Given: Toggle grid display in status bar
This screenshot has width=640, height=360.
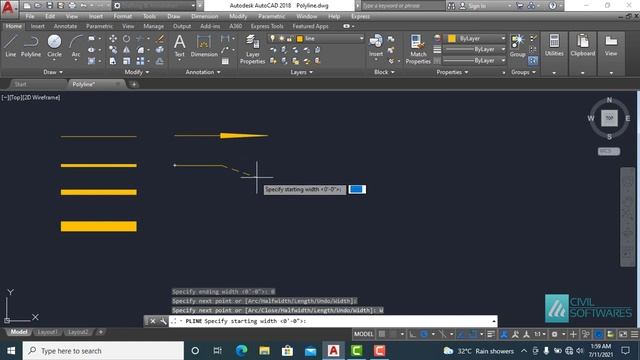Looking at the screenshot, I should click(382, 334).
